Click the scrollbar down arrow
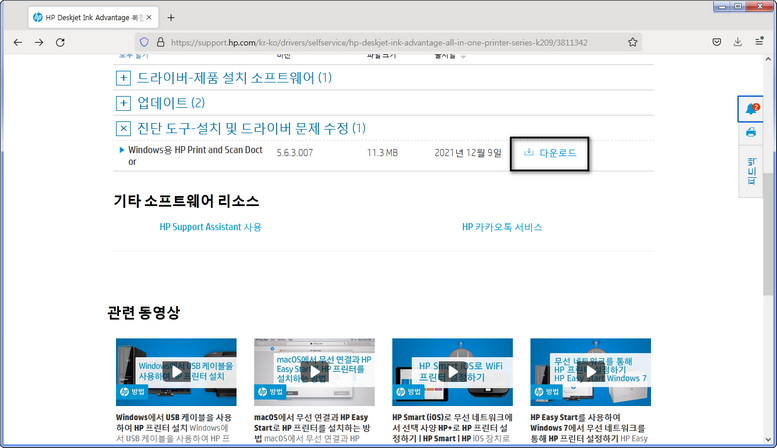Viewport: 777px width, 448px height. 770,439
